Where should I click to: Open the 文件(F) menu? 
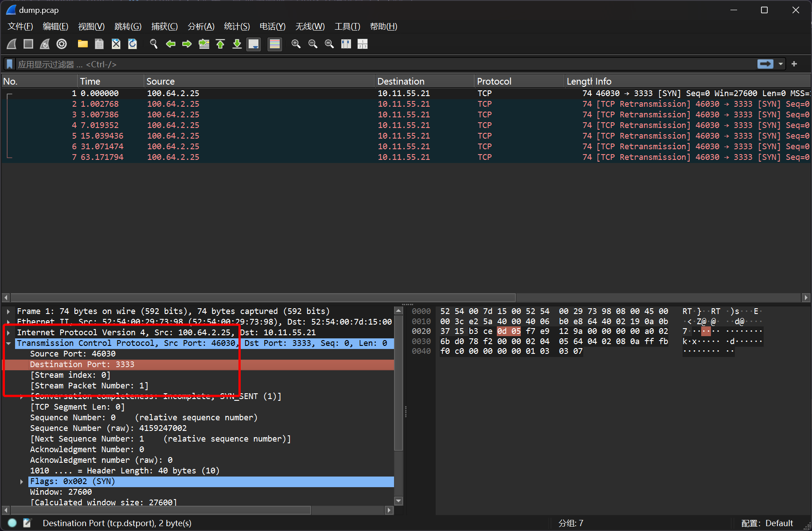pyautogui.click(x=20, y=27)
